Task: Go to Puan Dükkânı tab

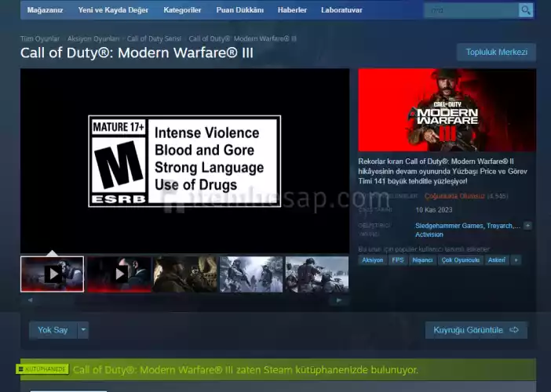Action: tap(239, 10)
